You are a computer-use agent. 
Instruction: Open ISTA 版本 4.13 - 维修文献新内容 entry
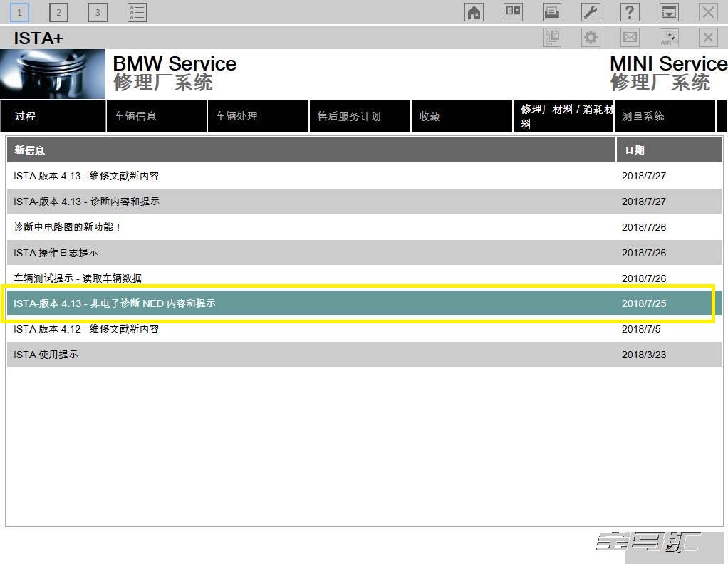click(365, 176)
